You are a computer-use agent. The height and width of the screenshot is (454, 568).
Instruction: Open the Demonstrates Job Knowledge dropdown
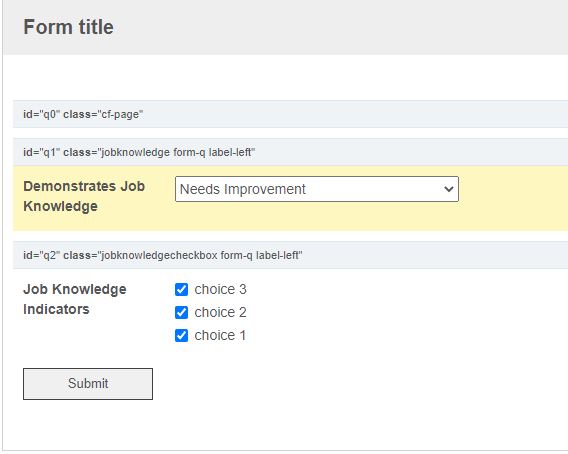pos(317,189)
